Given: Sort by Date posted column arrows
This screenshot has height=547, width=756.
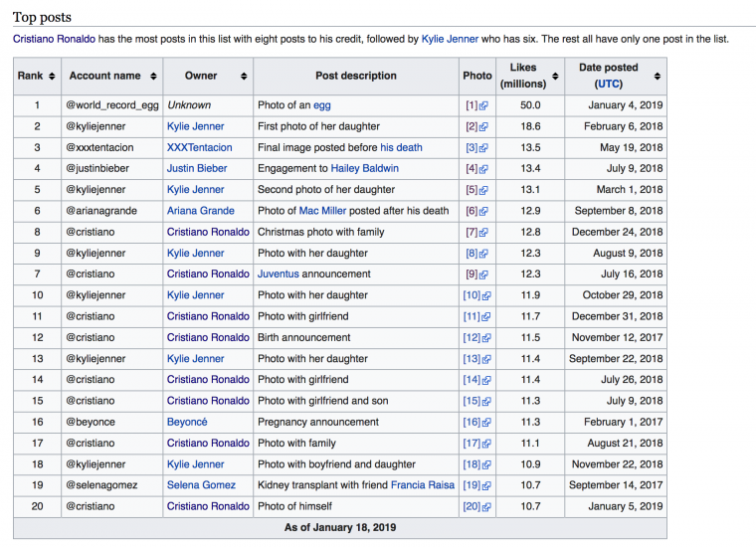Looking at the screenshot, I should pyautogui.click(x=658, y=77).
